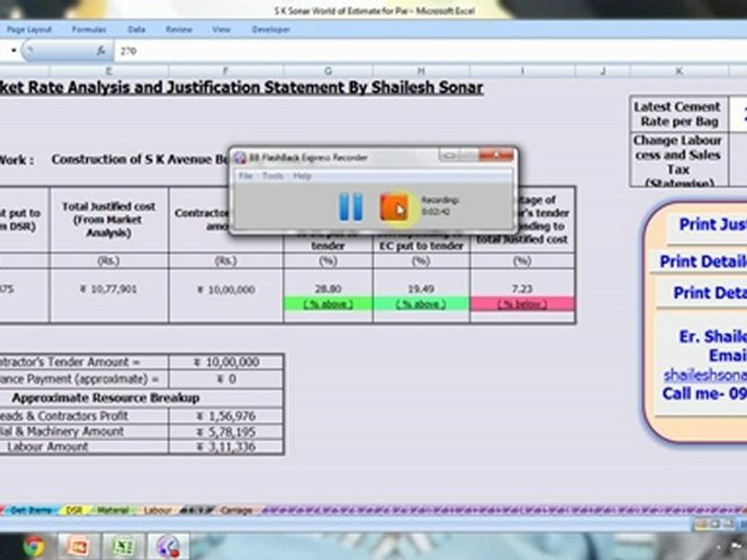
Task: Switch to the DSR sheet tab
Action: click(74, 510)
